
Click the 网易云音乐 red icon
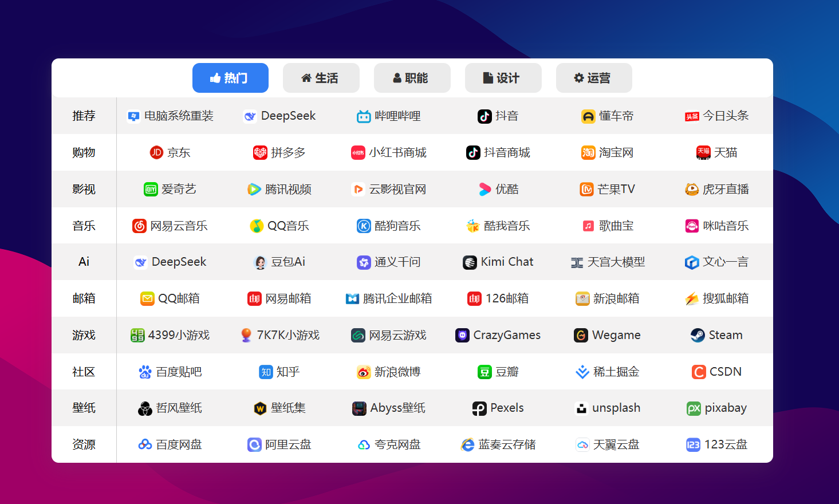pos(139,226)
